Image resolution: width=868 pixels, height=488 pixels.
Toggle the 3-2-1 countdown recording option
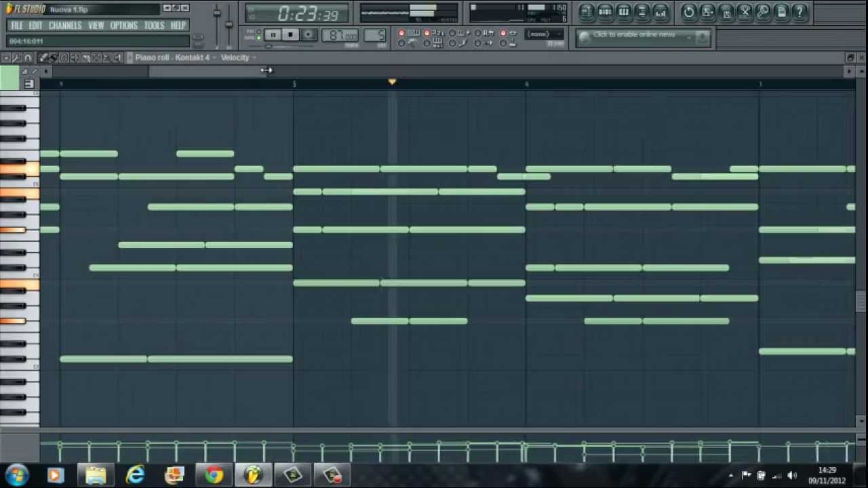coord(427,33)
